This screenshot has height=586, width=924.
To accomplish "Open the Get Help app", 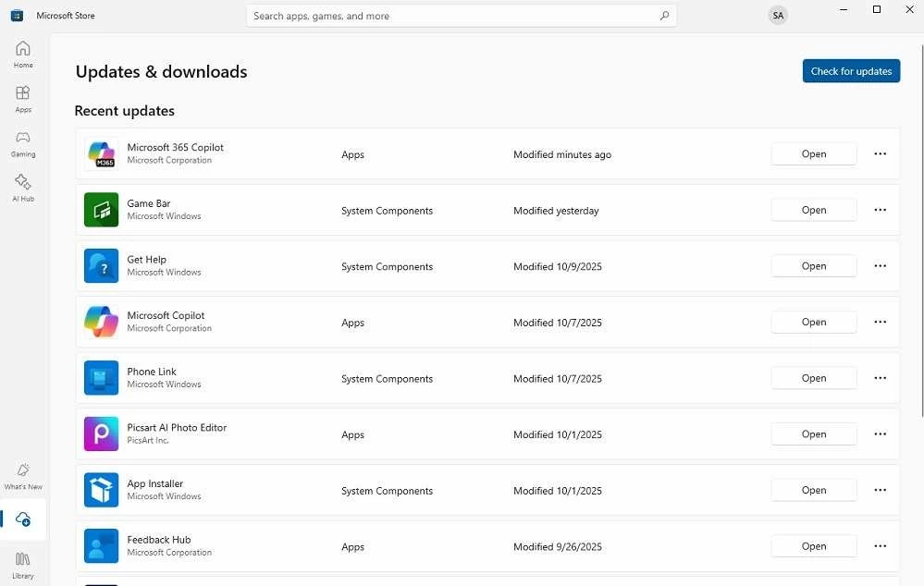I will [x=813, y=266].
